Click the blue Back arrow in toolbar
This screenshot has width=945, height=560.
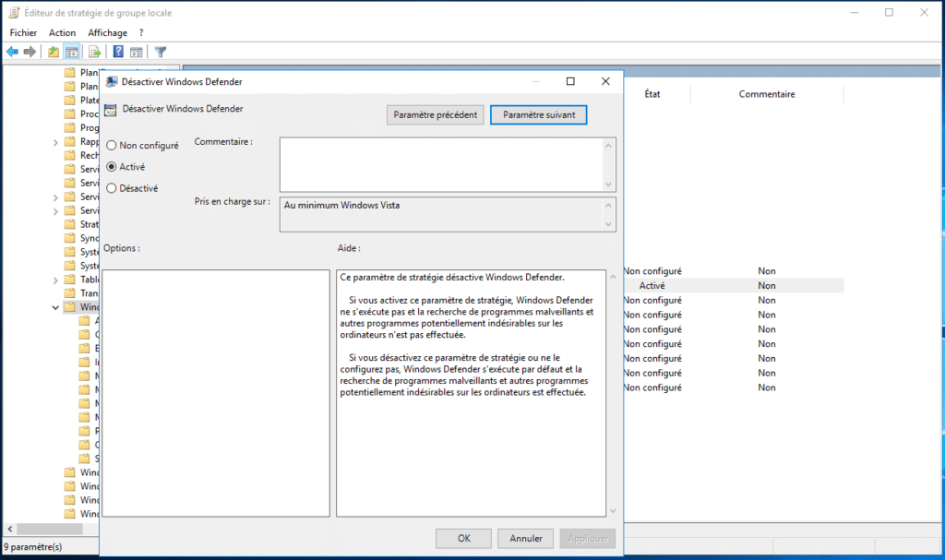click(x=12, y=52)
